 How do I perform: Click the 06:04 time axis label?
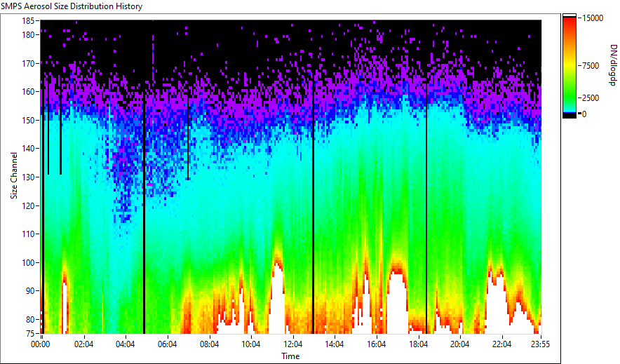(x=167, y=344)
